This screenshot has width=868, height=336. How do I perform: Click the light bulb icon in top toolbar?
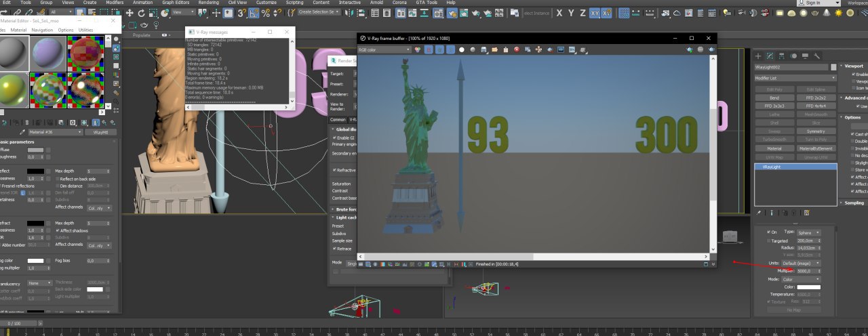pyautogui.click(x=727, y=13)
